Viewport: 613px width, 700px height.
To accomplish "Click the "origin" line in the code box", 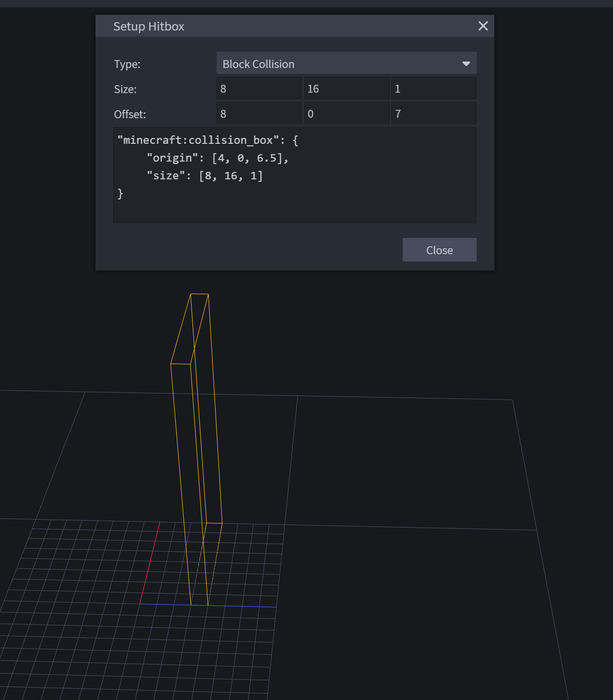I will coord(217,158).
